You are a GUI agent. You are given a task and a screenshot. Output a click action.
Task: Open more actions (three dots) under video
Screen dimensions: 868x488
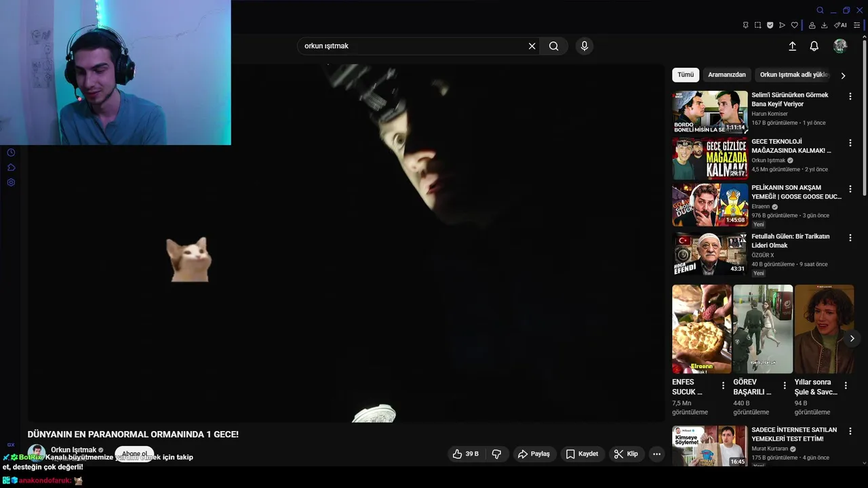click(656, 454)
